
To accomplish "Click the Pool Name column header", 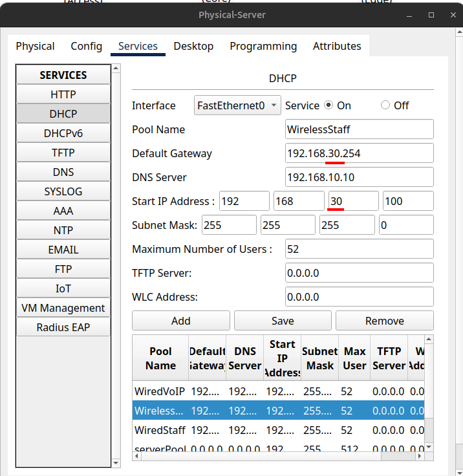I will [160, 358].
